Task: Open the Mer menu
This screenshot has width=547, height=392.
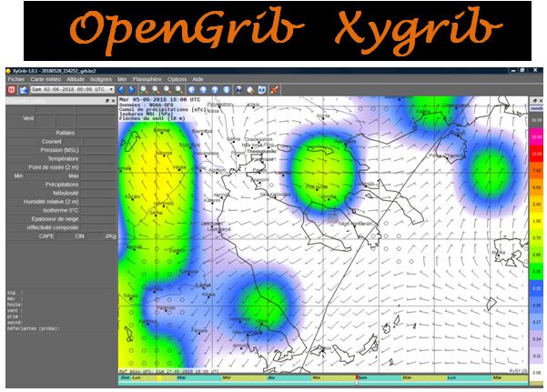Action: point(122,79)
